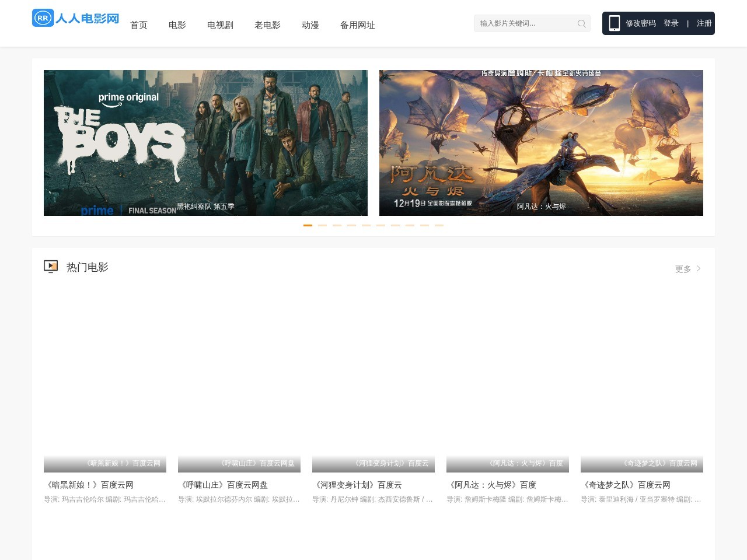
Task: Click the mobile phone icon
Action: [x=614, y=23]
